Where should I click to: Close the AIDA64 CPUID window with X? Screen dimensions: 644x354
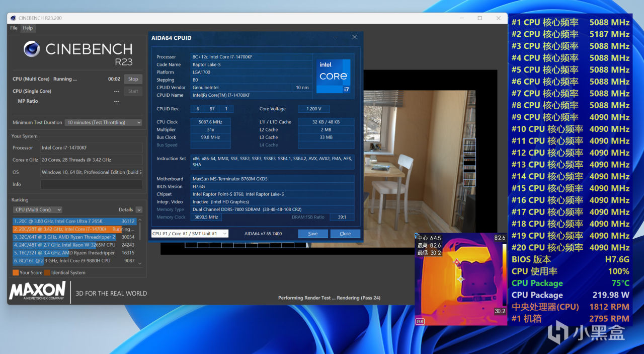[x=354, y=37]
